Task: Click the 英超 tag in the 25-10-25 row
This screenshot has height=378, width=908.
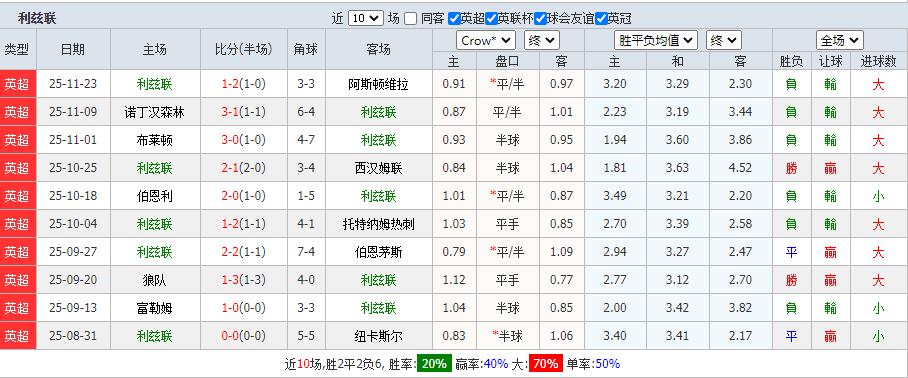Action: coord(17,168)
